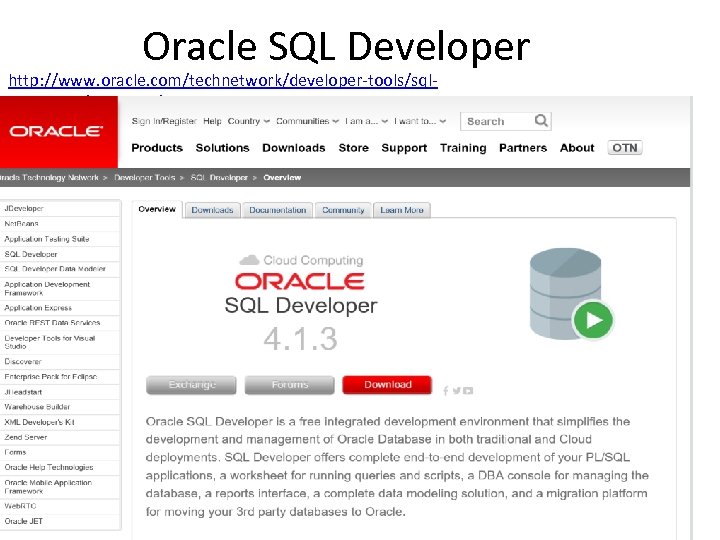Click the red Download button
This screenshot has width=720, height=540.
click(x=387, y=385)
